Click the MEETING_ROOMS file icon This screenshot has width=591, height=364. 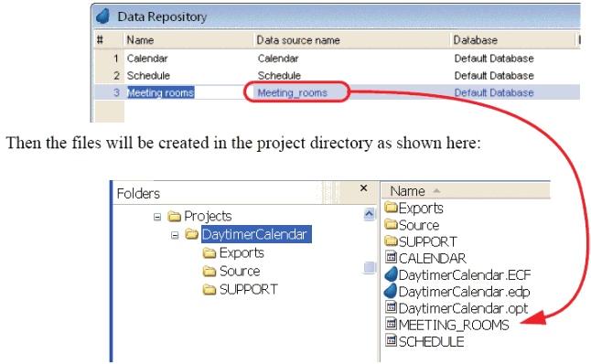point(392,324)
